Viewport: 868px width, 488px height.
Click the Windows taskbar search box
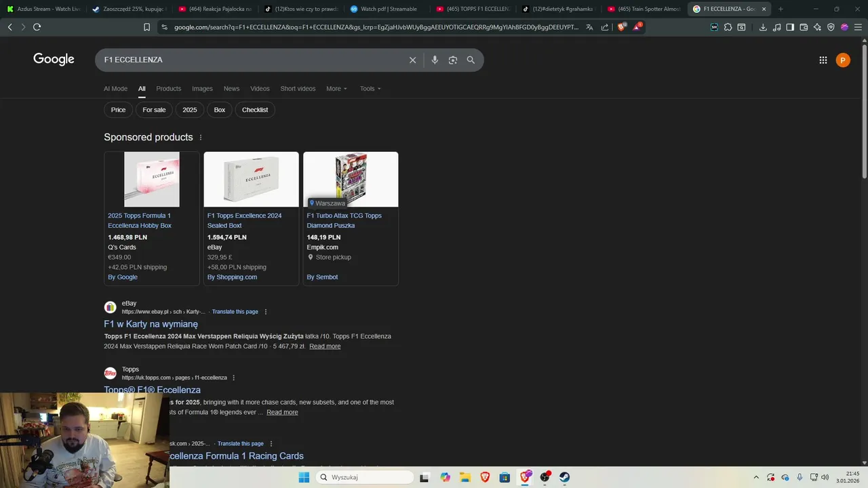tap(364, 477)
